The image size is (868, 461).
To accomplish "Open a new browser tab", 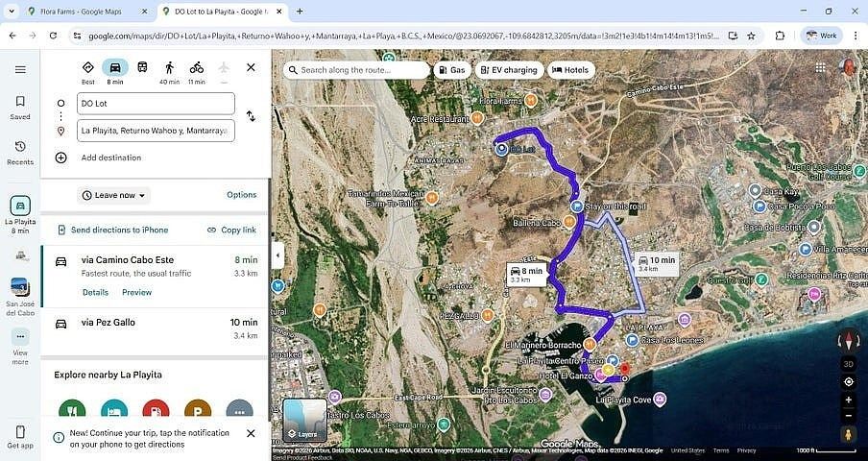I will pyautogui.click(x=300, y=12).
